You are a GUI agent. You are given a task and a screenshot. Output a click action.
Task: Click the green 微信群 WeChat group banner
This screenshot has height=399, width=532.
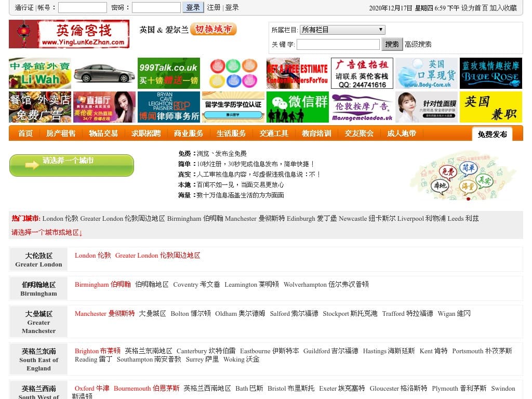coord(298,107)
